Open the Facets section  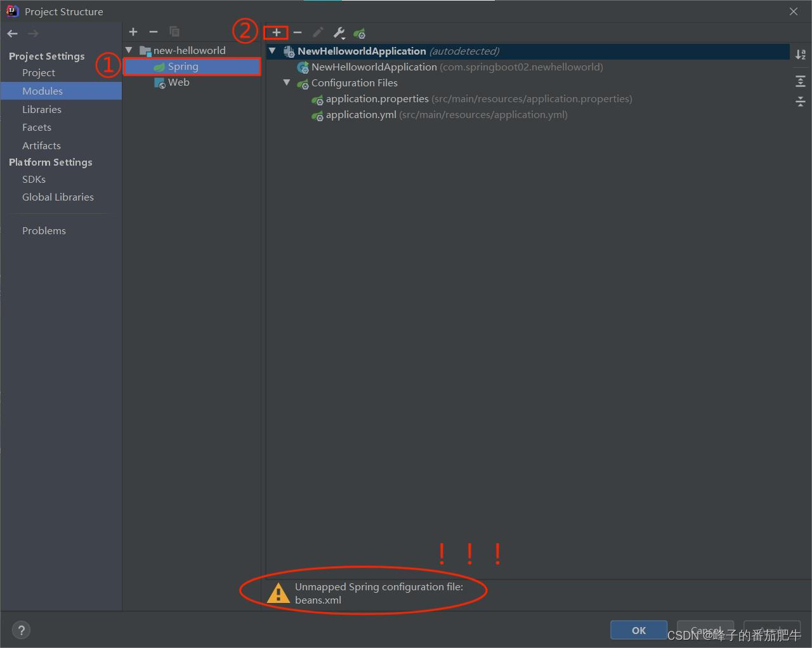(37, 127)
